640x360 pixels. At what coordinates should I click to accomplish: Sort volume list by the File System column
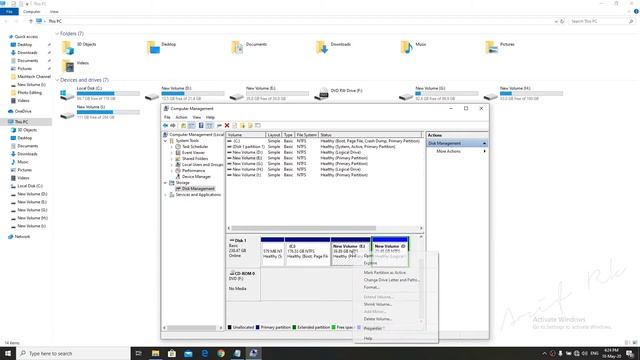pos(307,135)
